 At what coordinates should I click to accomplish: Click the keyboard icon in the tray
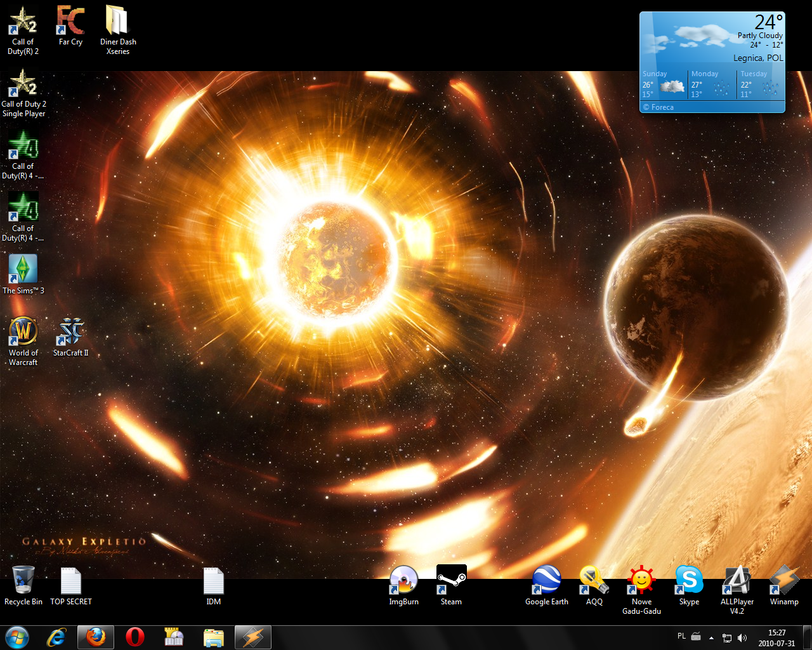pyautogui.click(x=696, y=637)
